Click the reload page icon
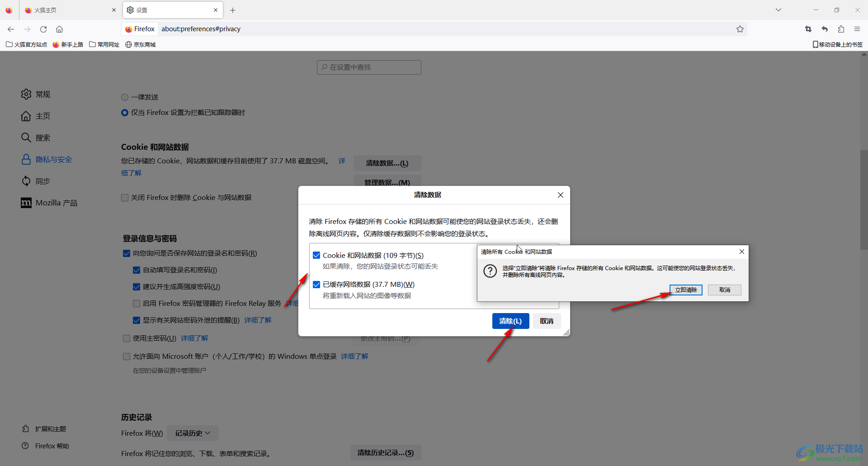Viewport: 868px width, 466px height. click(43, 29)
